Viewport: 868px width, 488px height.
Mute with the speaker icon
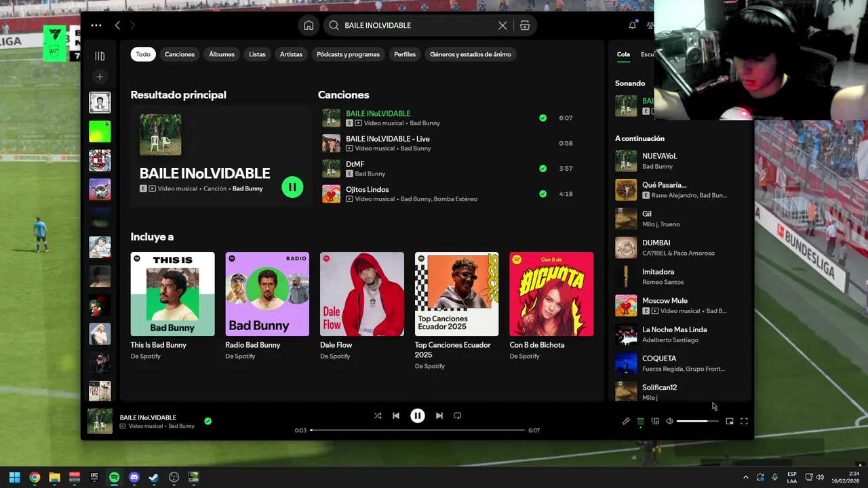(x=669, y=421)
